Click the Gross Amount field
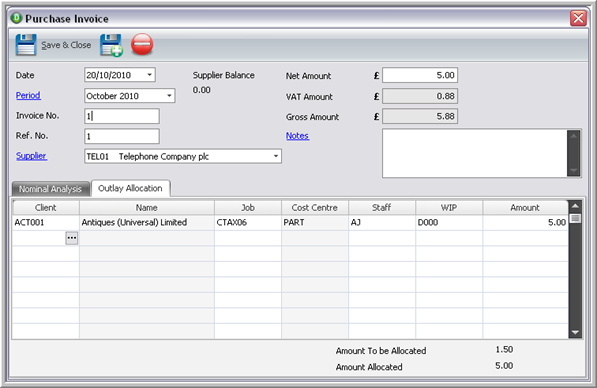 click(420, 116)
